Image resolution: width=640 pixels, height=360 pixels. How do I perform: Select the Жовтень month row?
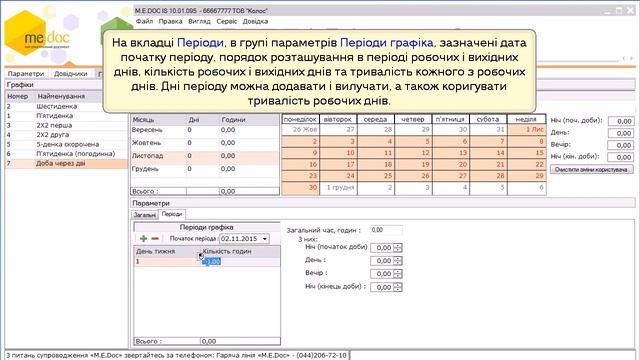(205, 143)
